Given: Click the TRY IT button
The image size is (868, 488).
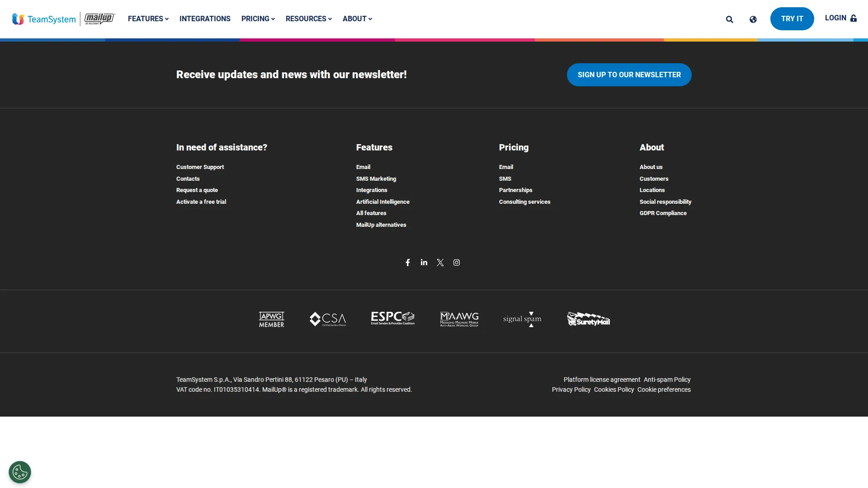Looking at the screenshot, I should 792,19.
